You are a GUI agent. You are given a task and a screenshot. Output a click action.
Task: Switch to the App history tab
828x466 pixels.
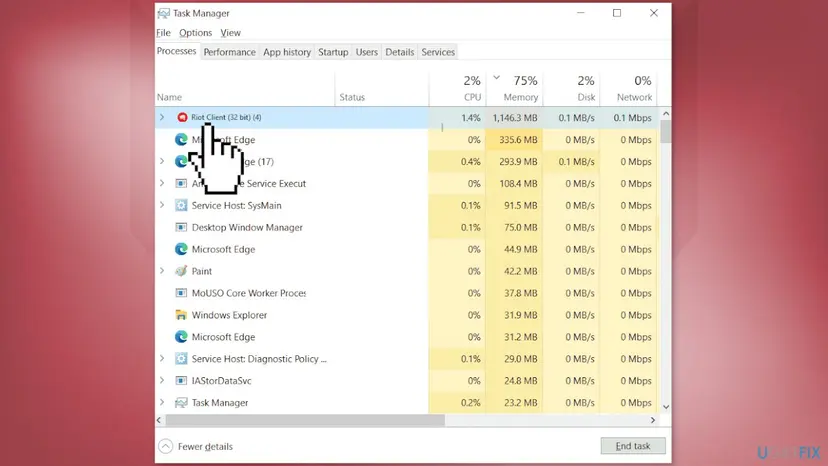287,52
